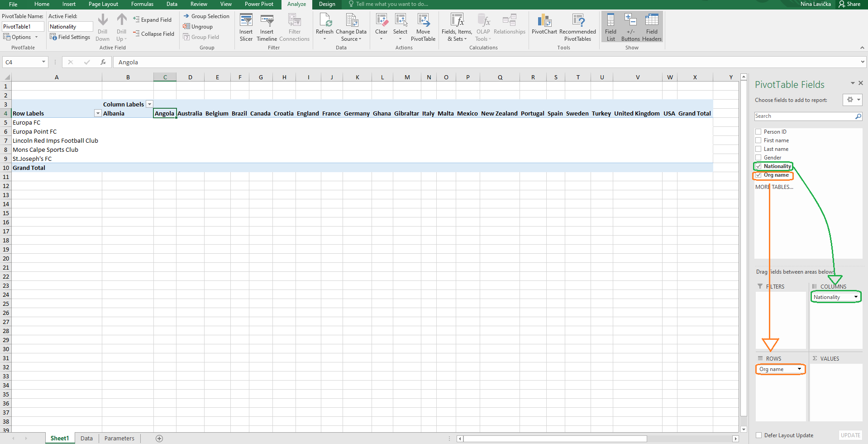Click the MORE TABLES link
Viewport: 868px width, 444px height.
coord(774,187)
